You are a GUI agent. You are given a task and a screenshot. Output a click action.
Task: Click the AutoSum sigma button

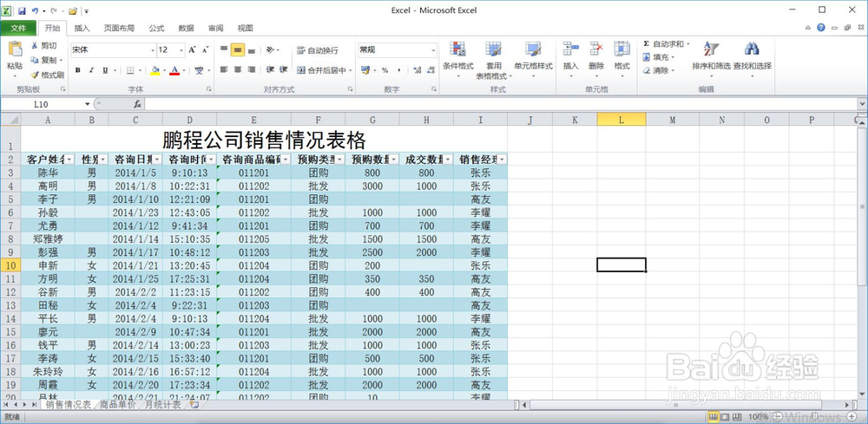coord(646,43)
